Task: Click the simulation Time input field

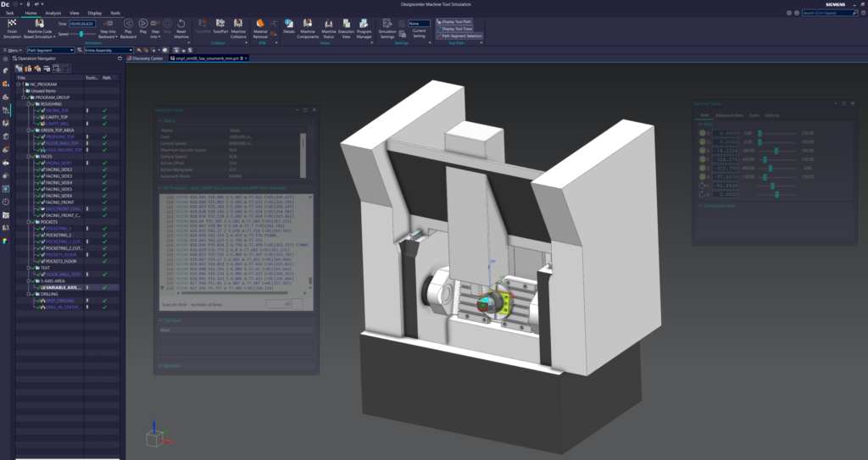Action: (x=83, y=25)
